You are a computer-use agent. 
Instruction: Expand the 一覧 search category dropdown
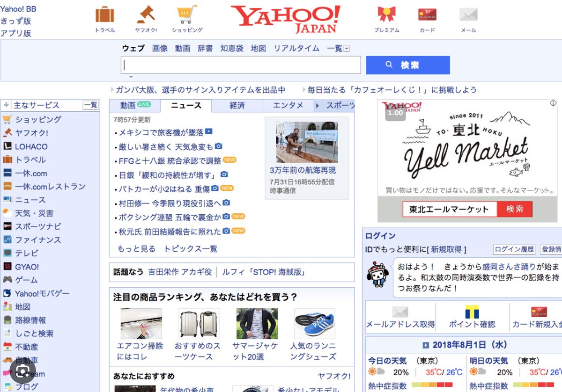[x=347, y=49]
